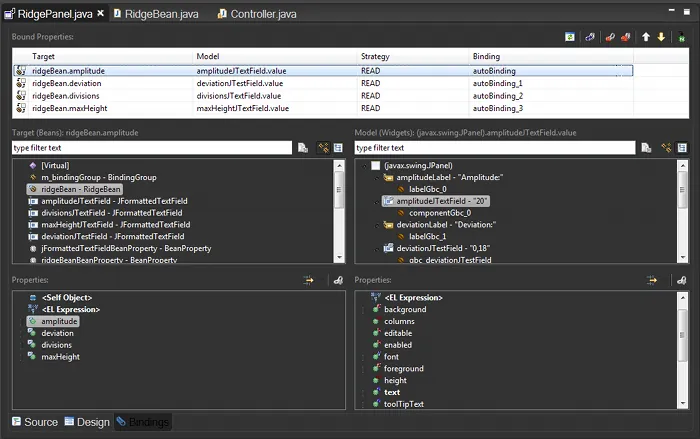Click the binding icon of ridgeBean.divisions row
Screen dimensions: 700x439
coord(21,96)
